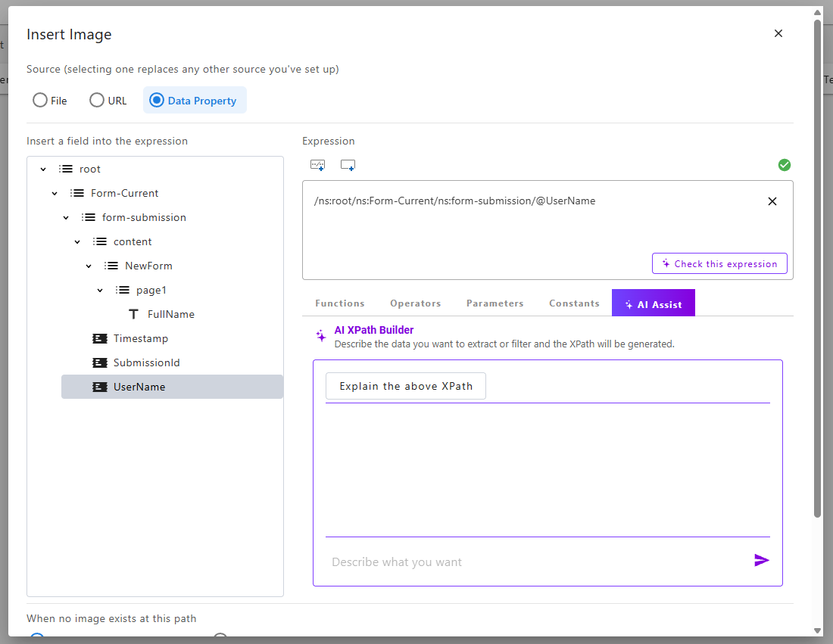
Task: Click the list icon beside root
Action: (x=66, y=169)
